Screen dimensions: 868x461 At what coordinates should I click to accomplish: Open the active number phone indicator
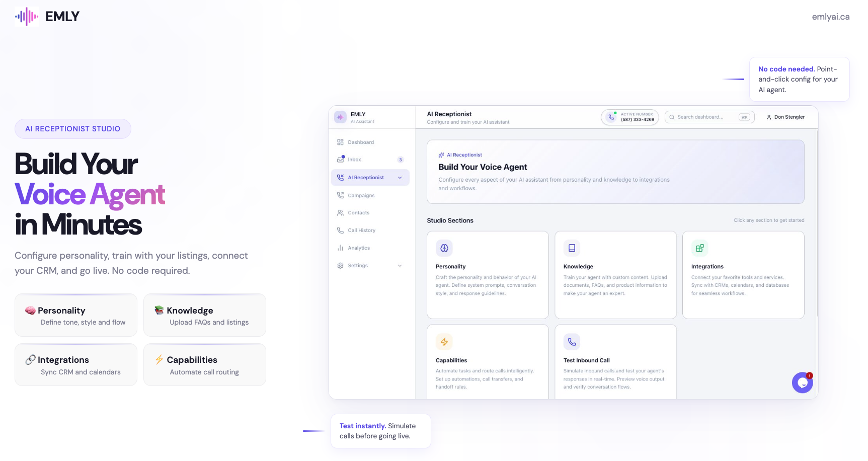(629, 117)
